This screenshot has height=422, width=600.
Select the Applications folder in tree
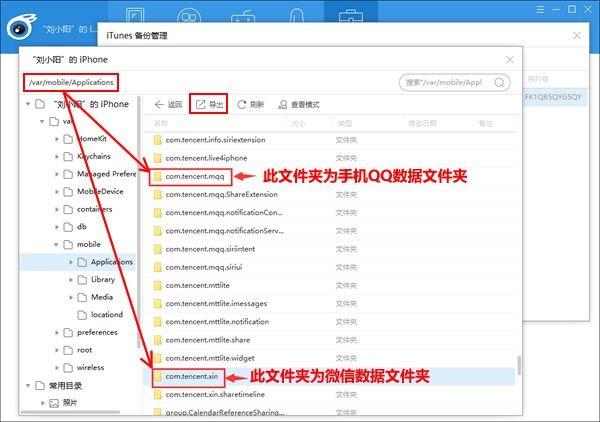point(105,262)
